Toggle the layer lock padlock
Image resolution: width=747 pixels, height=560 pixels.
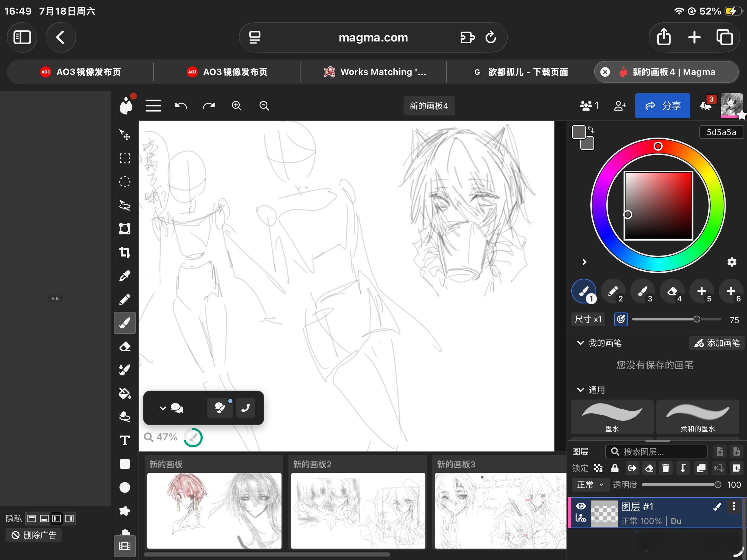point(615,468)
